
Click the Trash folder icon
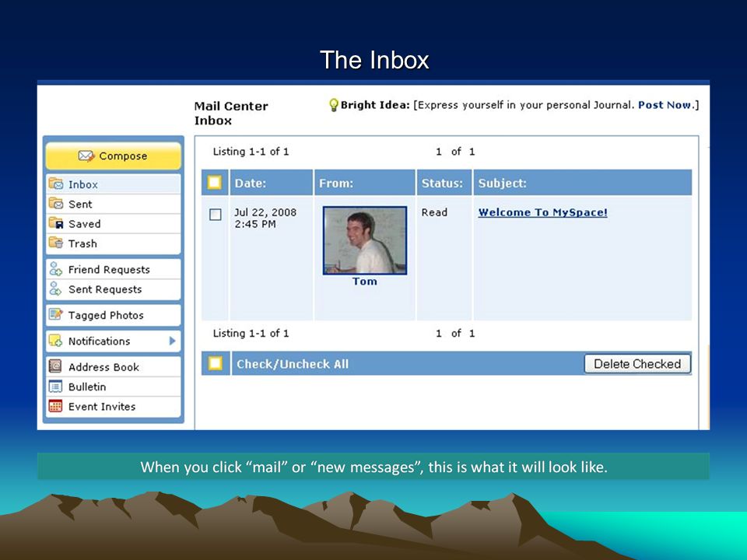click(x=56, y=243)
